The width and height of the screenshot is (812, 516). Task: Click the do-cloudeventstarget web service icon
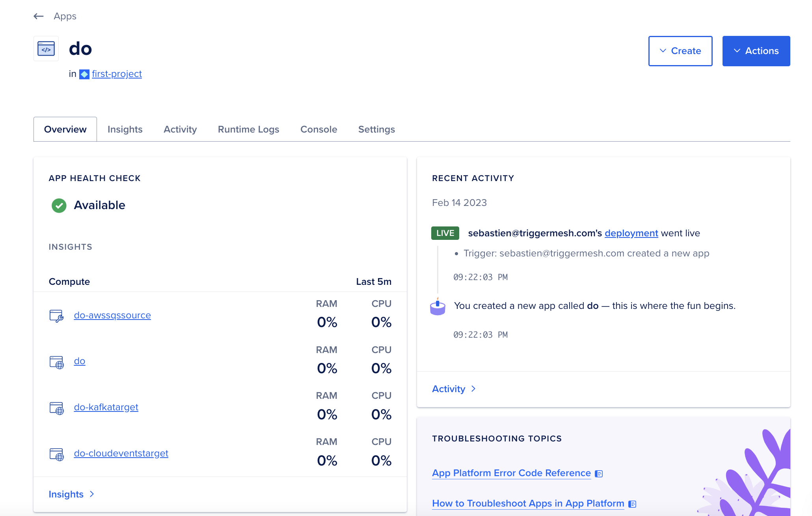(56, 454)
